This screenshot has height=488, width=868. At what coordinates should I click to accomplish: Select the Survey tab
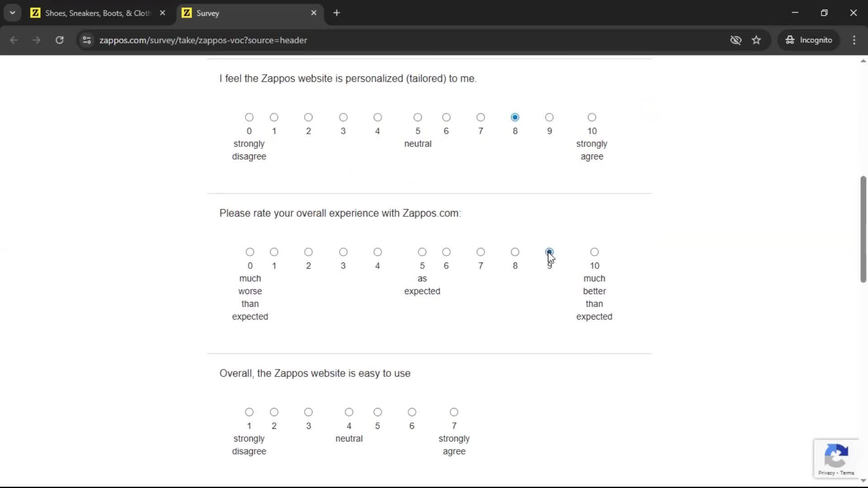tap(250, 13)
